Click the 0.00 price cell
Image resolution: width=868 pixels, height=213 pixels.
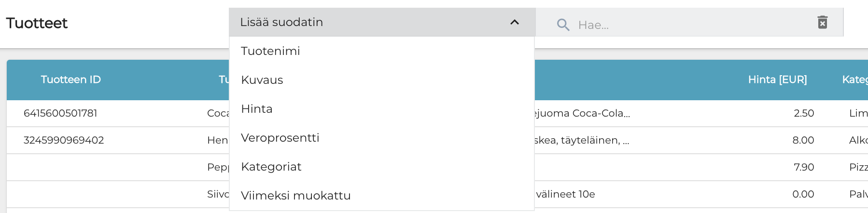tap(803, 194)
